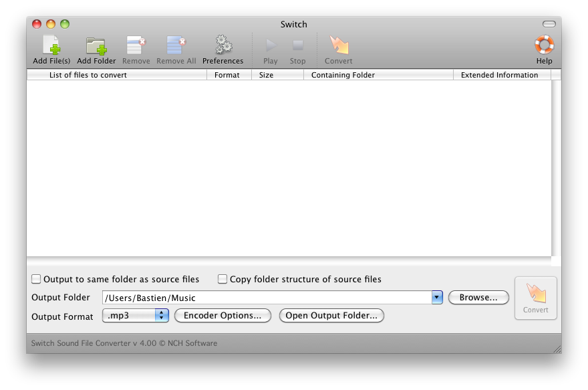Click the Browse... button
The width and height of the screenshot is (588, 390).
pos(478,297)
